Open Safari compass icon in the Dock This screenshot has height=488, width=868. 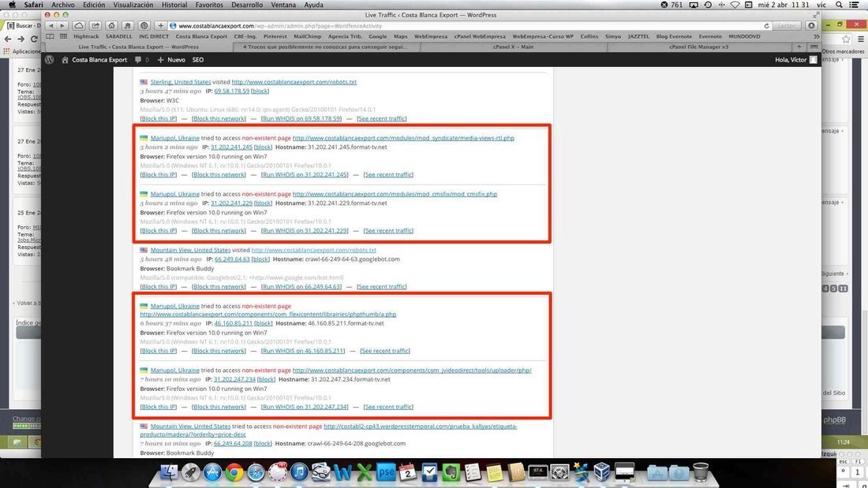pyautogui.click(x=256, y=473)
